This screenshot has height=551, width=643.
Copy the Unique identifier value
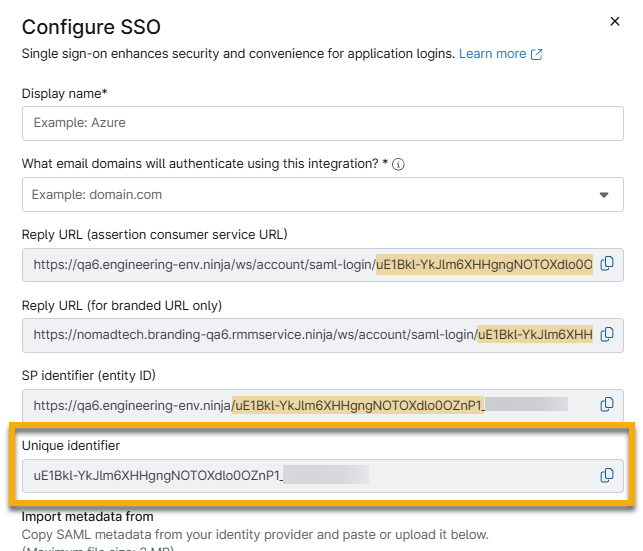point(607,475)
